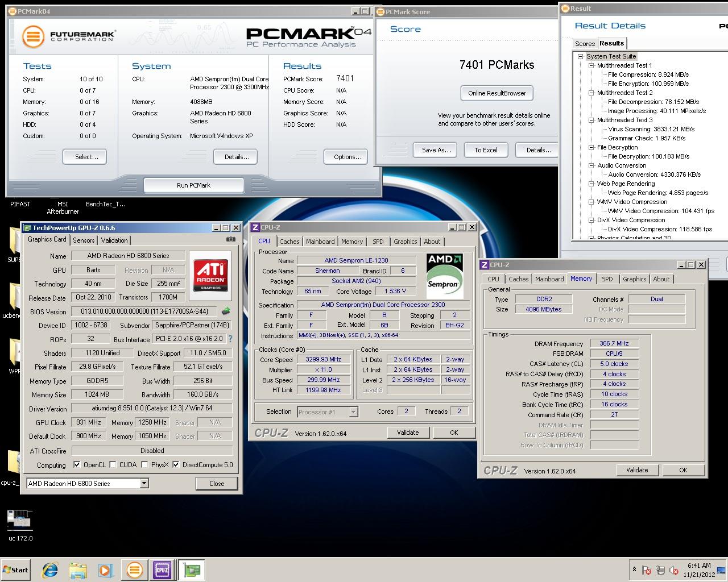Click the Save As... button
The image size is (728, 582).
(x=436, y=150)
